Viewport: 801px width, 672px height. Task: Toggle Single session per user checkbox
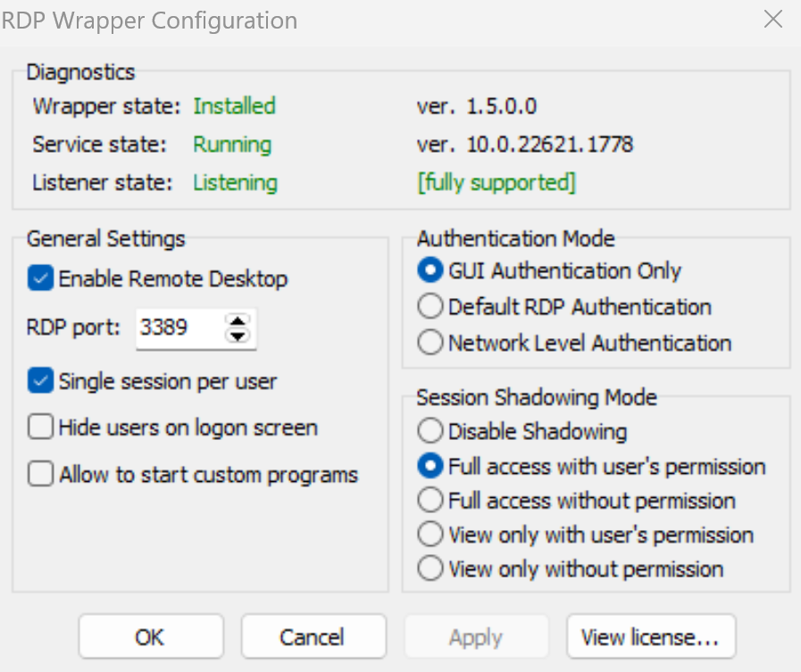tap(41, 381)
